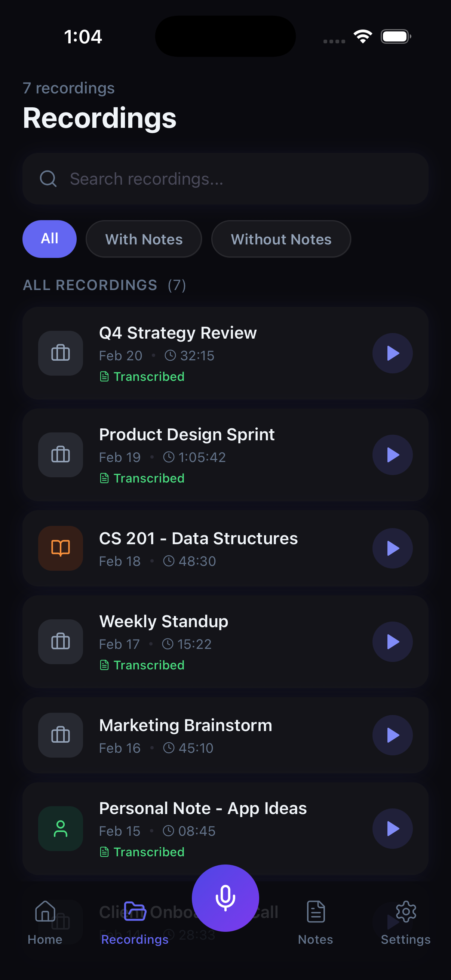This screenshot has height=980, width=451.
Task: Play the Weekly Standup recording
Action: [392, 642]
